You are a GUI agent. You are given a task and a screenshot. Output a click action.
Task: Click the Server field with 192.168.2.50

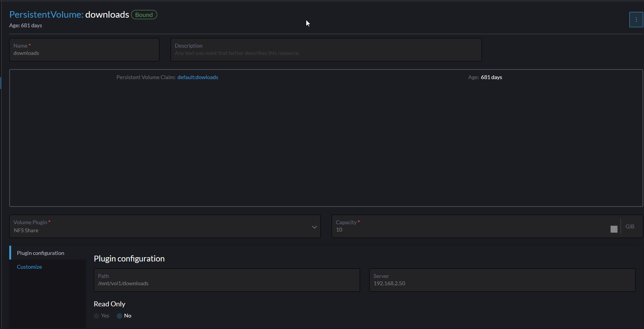(502, 283)
